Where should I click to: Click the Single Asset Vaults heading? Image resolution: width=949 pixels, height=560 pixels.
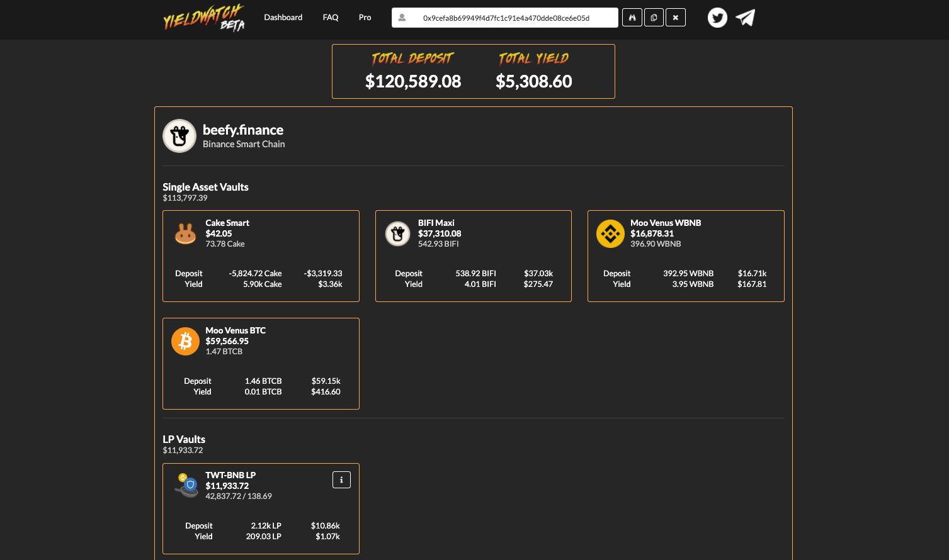coord(205,187)
